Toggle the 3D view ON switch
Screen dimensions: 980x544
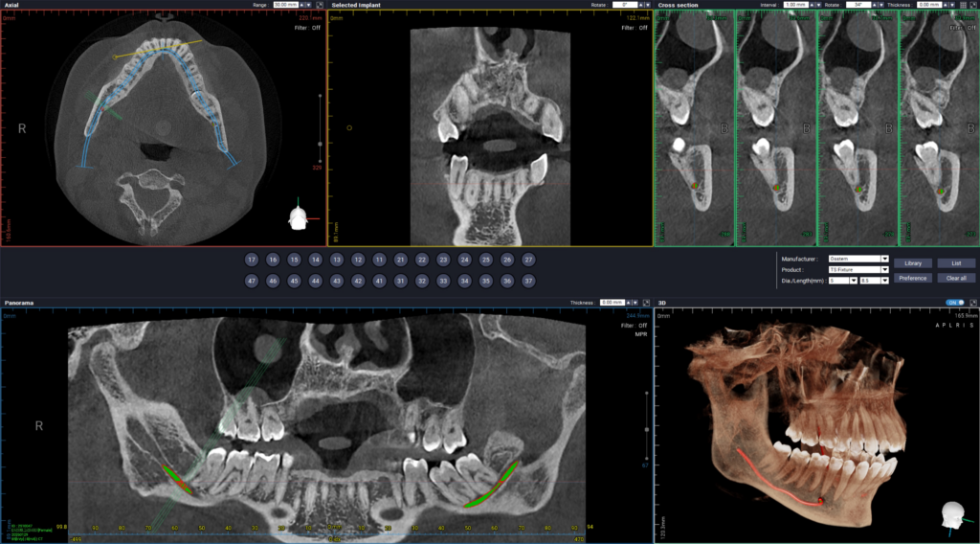tap(953, 303)
